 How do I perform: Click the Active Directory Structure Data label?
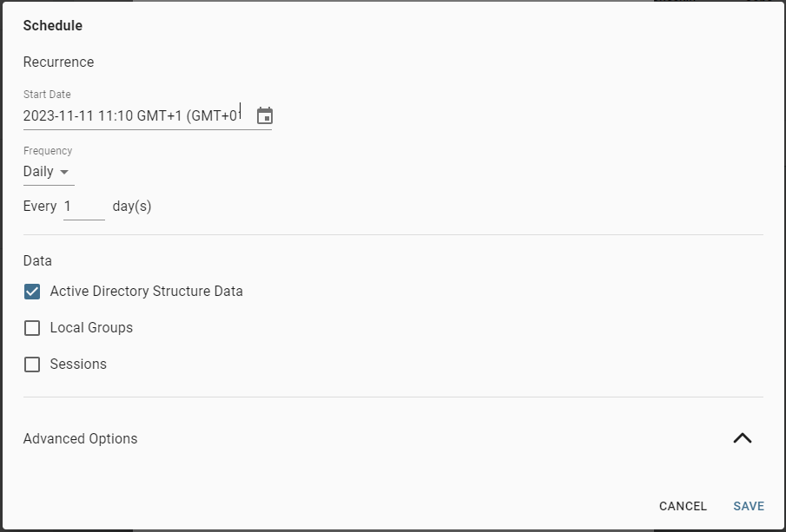click(x=147, y=291)
